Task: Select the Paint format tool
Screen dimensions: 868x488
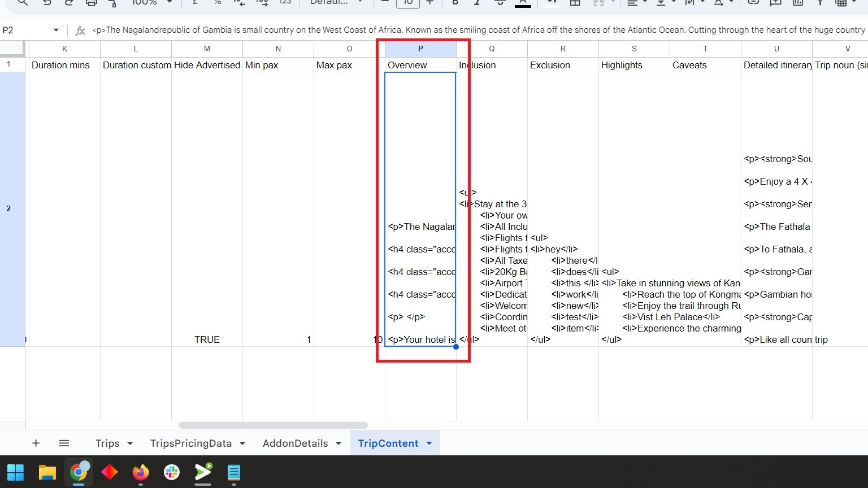Action: [112, 3]
